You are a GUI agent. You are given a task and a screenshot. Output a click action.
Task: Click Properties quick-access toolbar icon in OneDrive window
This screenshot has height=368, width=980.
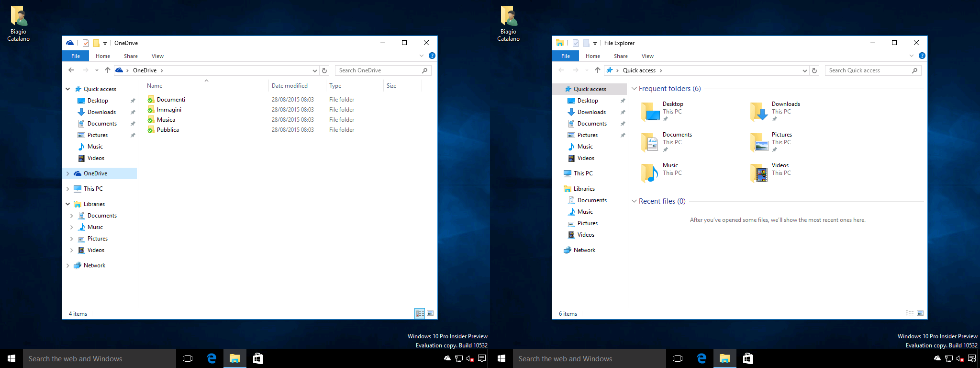click(86, 43)
